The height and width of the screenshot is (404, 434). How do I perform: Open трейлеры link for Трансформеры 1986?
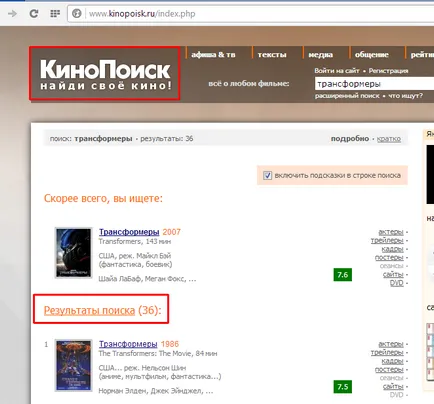click(387, 352)
